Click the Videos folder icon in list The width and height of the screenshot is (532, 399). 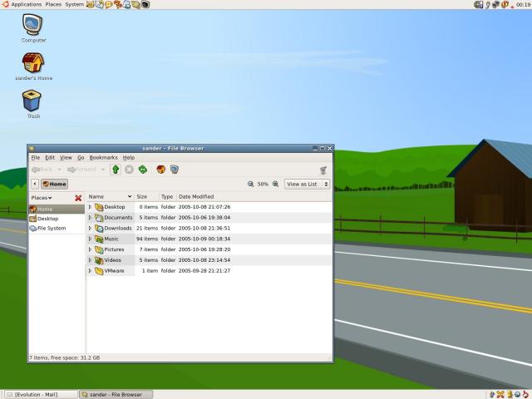(x=99, y=260)
